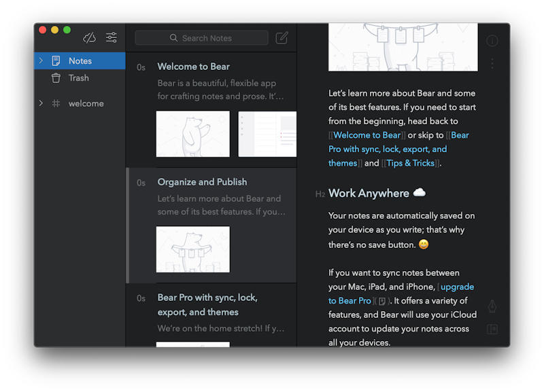Click the hashtag icon beside welcome tag
Image resolution: width=544 pixels, height=392 pixels.
56,103
